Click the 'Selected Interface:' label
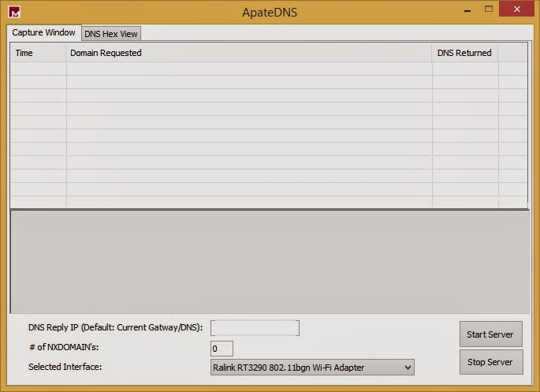Screen dimensions: 540x392 65,367
